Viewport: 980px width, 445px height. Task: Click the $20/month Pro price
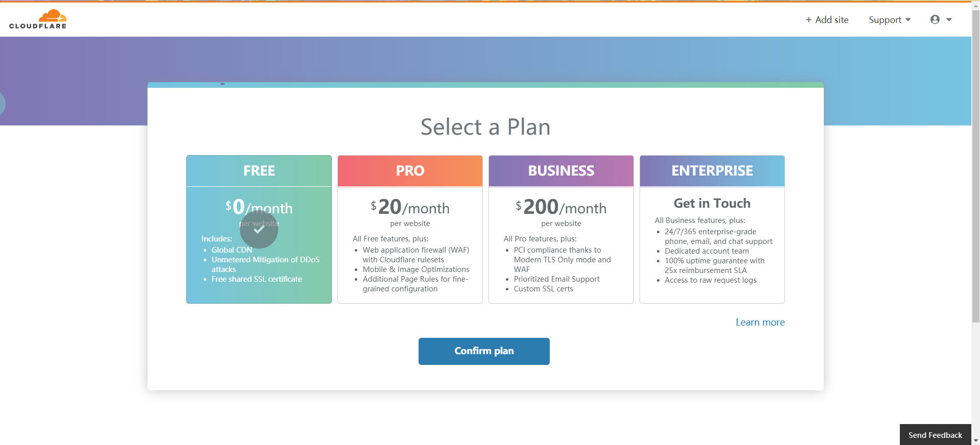click(x=410, y=207)
